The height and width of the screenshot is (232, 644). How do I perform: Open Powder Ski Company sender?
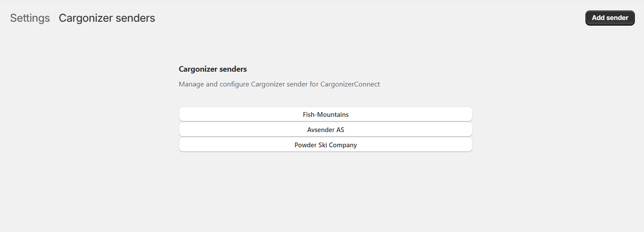pos(325,145)
